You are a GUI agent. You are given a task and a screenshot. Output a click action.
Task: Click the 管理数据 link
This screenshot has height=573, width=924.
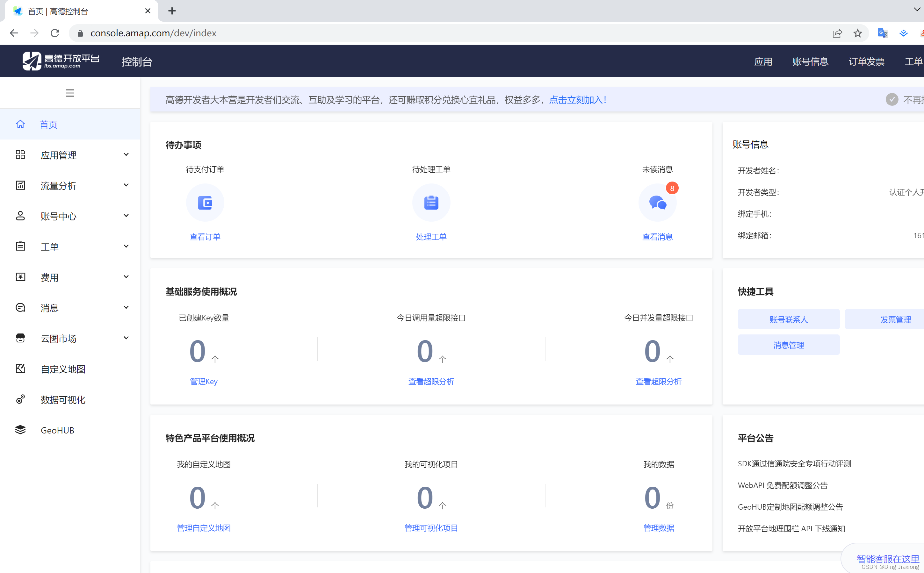coord(658,528)
